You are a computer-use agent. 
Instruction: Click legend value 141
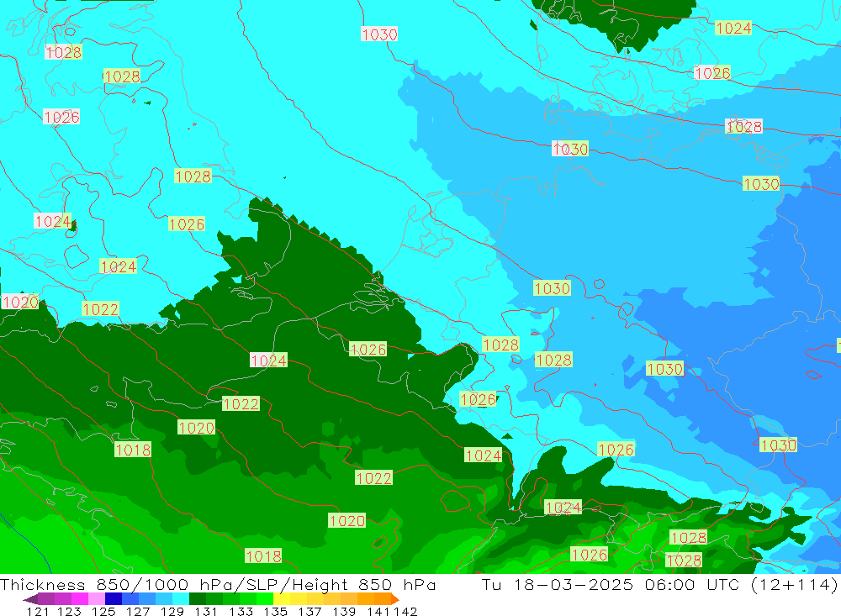(378, 611)
